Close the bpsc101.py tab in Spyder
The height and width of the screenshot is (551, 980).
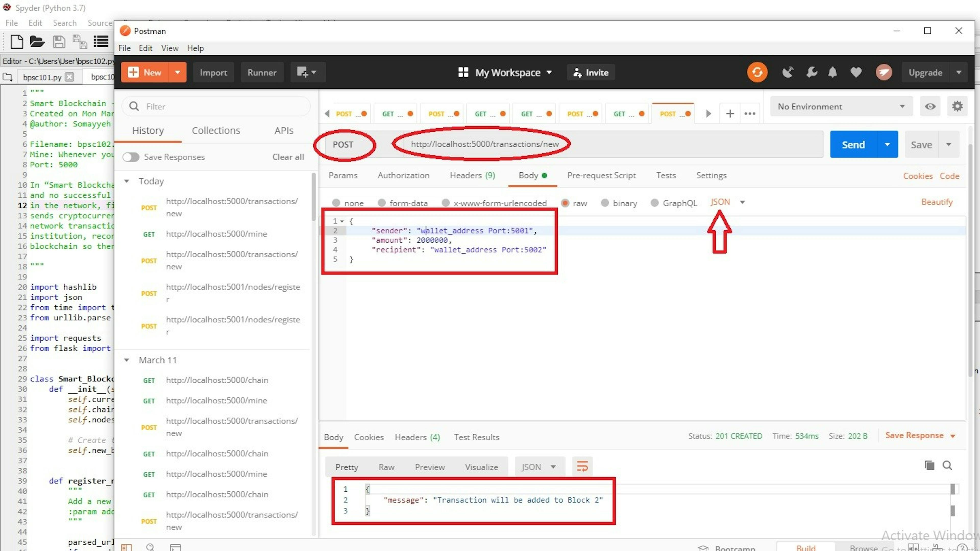[x=69, y=77]
